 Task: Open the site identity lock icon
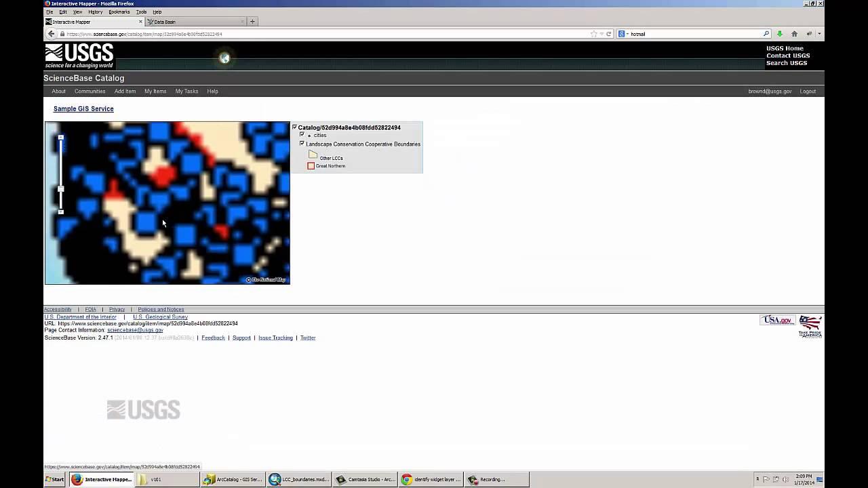(x=62, y=34)
